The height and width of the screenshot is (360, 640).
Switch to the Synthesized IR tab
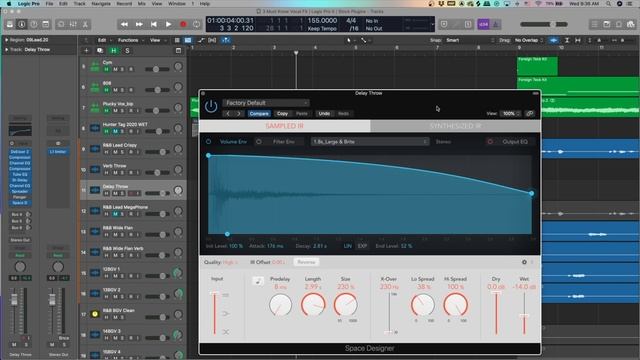coord(455,126)
